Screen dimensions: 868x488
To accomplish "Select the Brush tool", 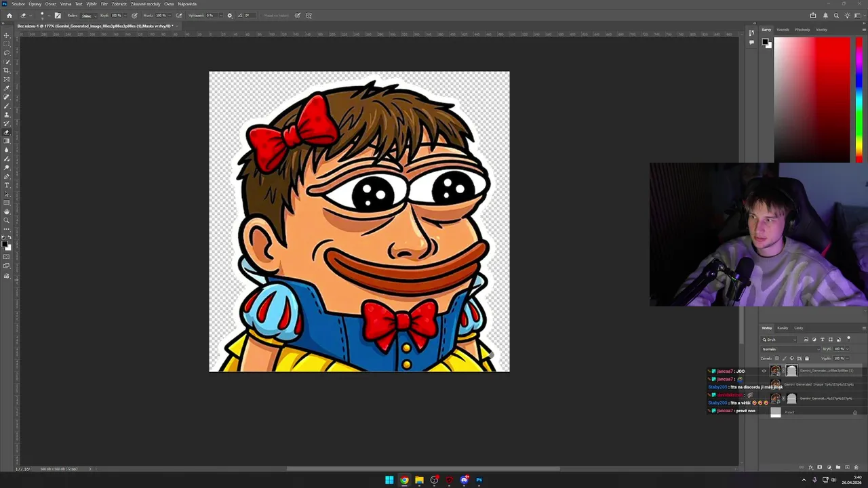I will click(x=7, y=105).
